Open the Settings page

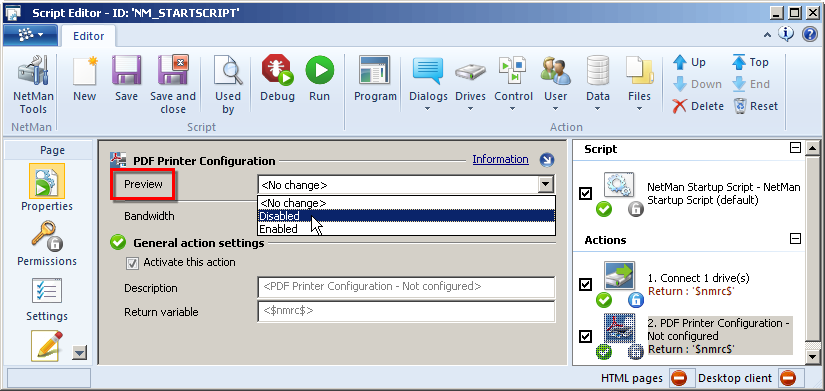(x=47, y=299)
